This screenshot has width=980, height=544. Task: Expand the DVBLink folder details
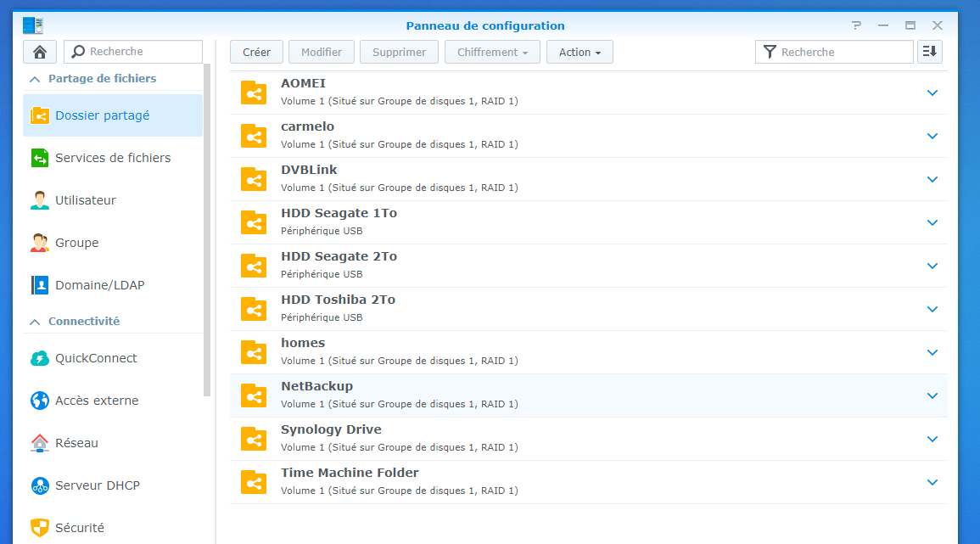click(932, 179)
